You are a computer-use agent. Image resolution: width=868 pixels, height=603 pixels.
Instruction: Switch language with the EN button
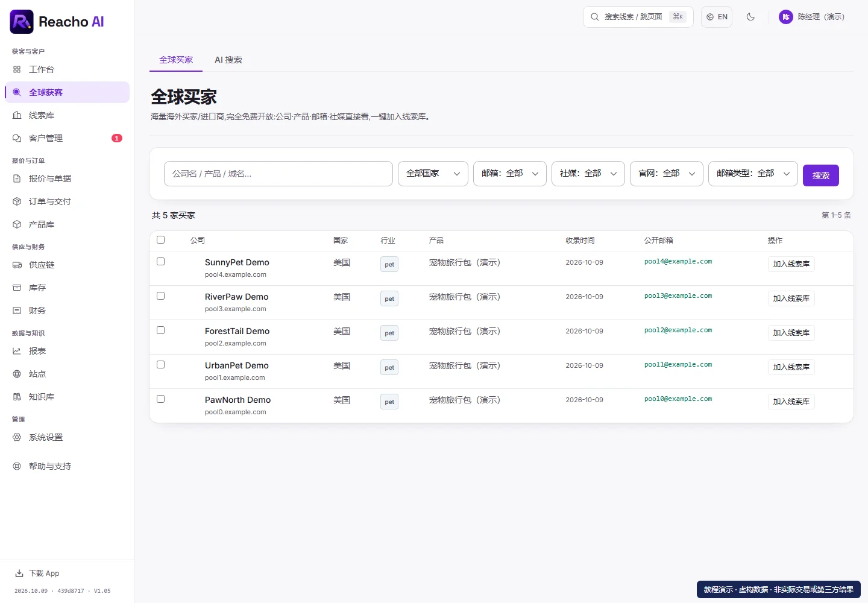pos(717,17)
